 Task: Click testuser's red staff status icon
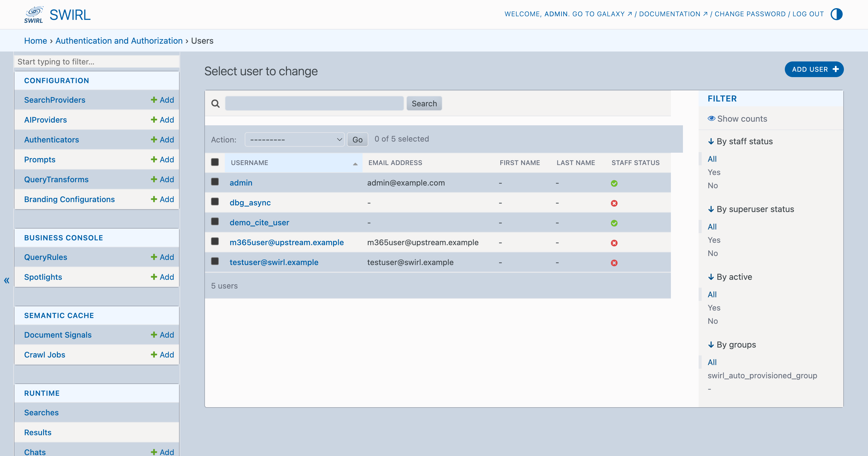pyautogui.click(x=614, y=263)
